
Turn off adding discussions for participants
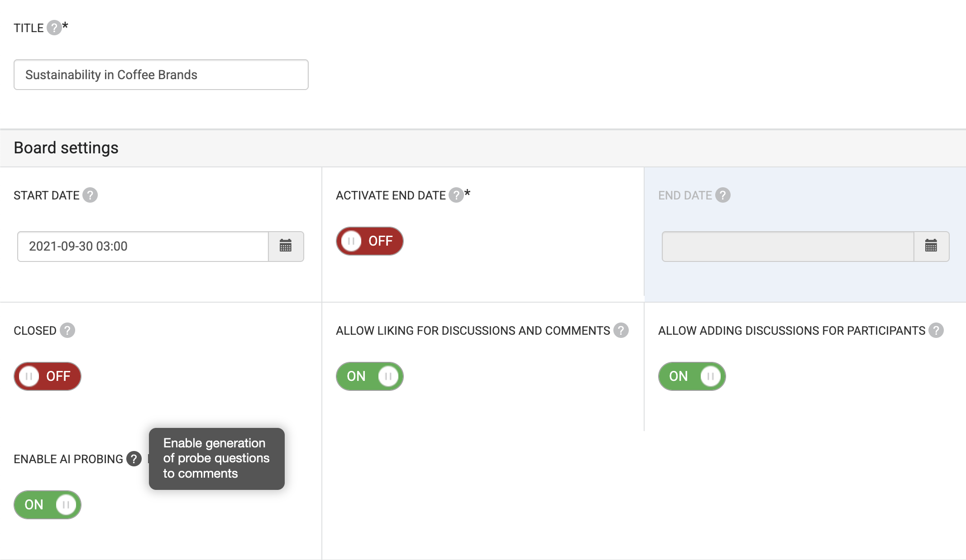(692, 376)
